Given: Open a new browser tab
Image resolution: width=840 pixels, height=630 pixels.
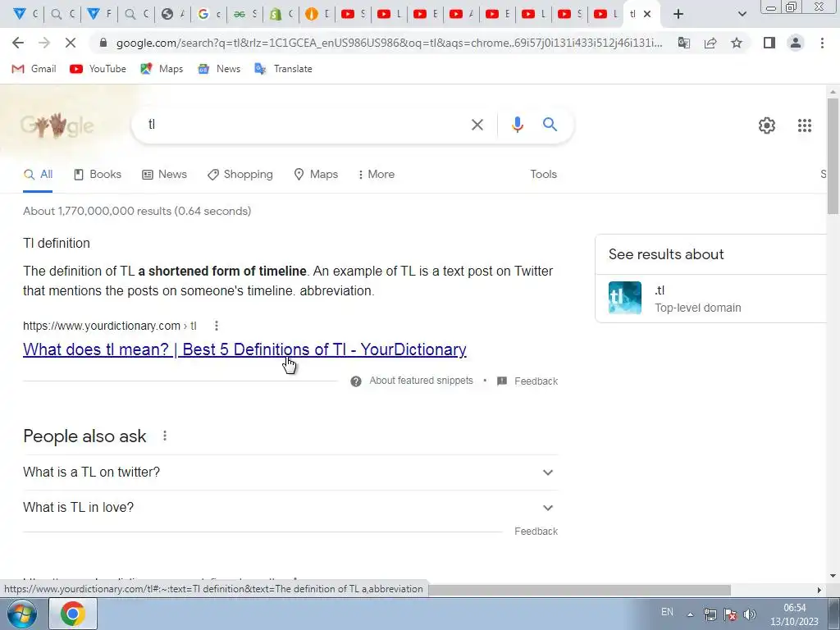Looking at the screenshot, I should click(x=678, y=14).
